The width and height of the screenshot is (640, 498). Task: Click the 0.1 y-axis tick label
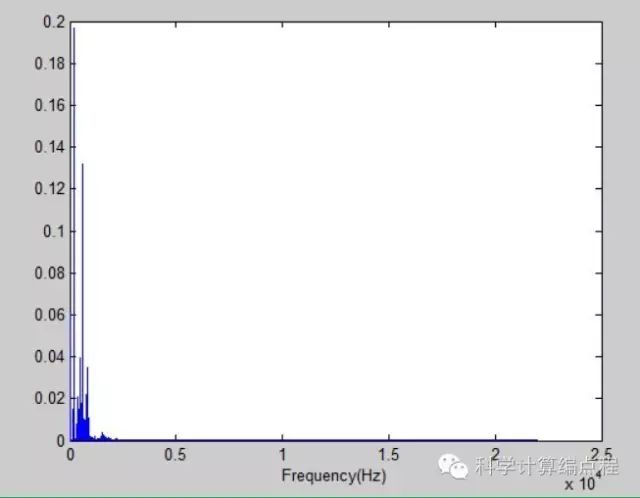(54, 231)
